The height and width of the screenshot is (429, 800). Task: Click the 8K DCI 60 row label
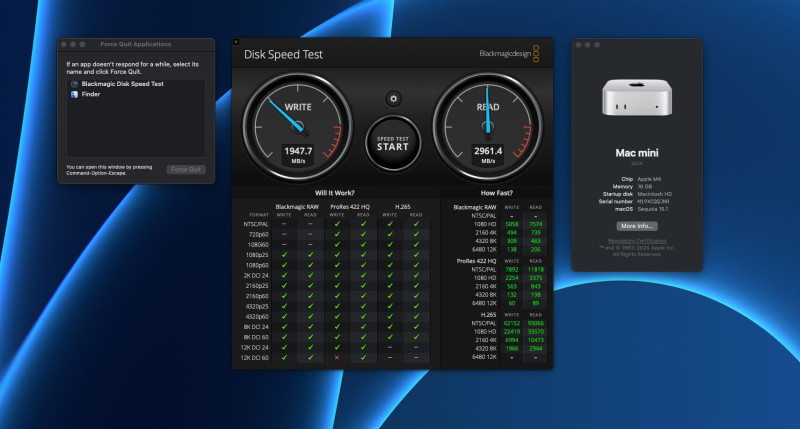[x=256, y=337]
